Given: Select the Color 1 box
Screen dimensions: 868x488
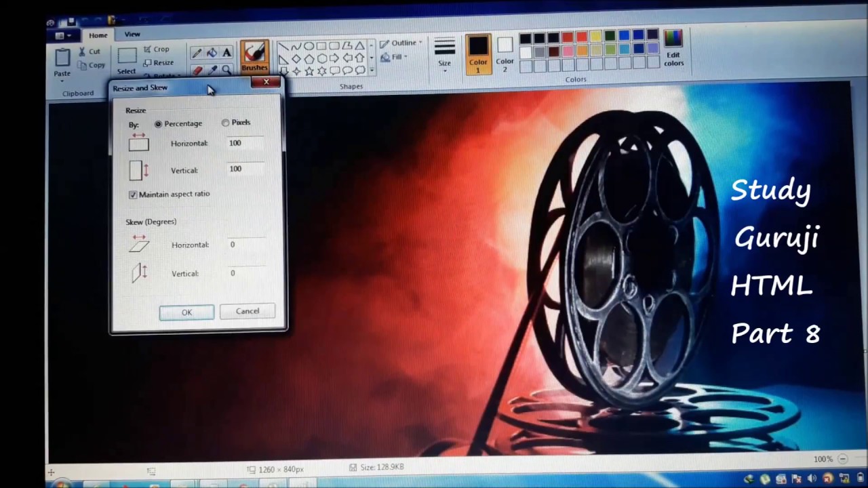Looking at the screenshot, I should 478,54.
